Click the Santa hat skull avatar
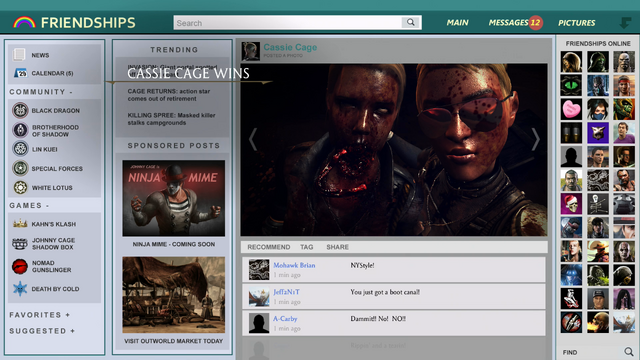 coord(571,204)
